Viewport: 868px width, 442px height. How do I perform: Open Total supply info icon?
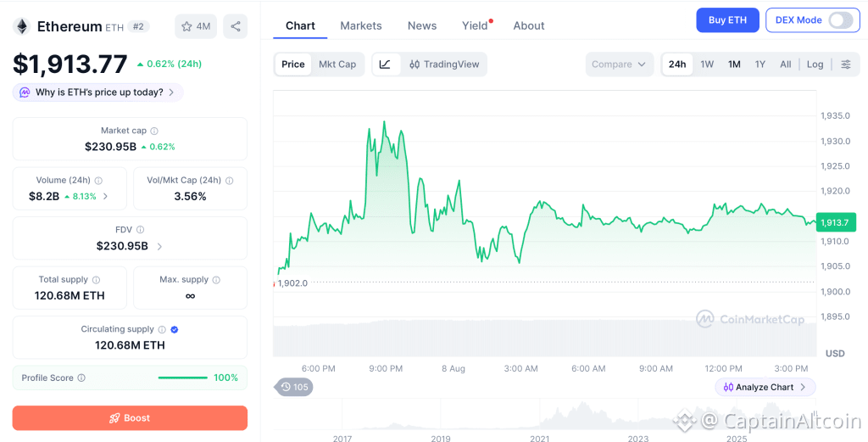coord(97,280)
